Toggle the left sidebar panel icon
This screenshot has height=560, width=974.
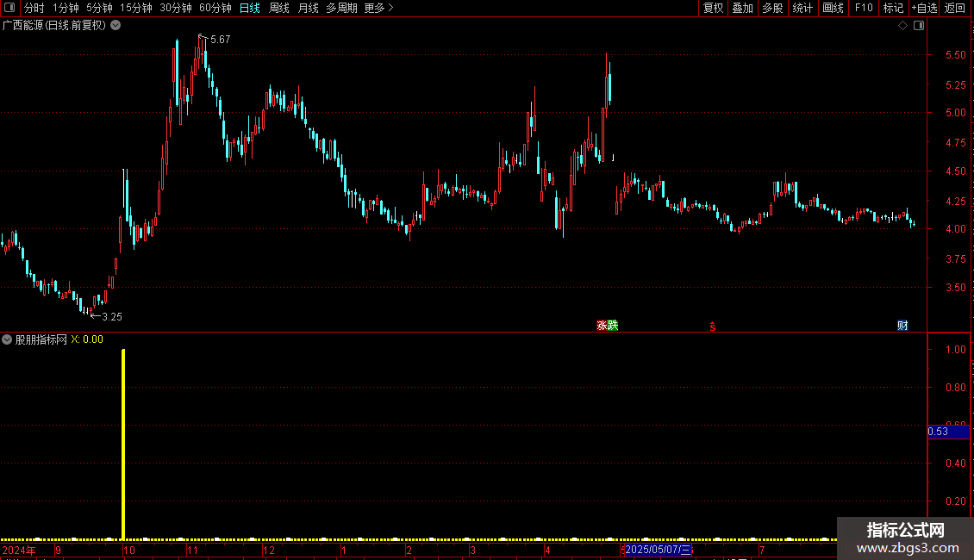click(9, 8)
